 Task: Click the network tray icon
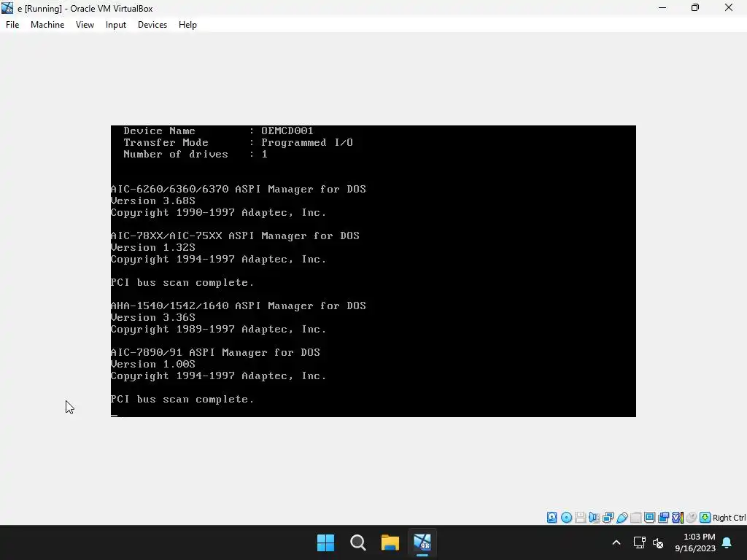(x=639, y=542)
